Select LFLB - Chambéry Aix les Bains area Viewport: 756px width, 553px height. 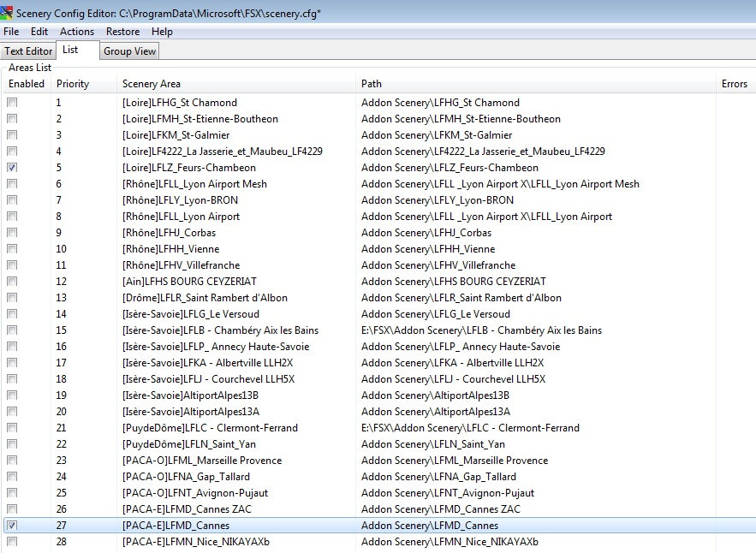[x=220, y=330]
